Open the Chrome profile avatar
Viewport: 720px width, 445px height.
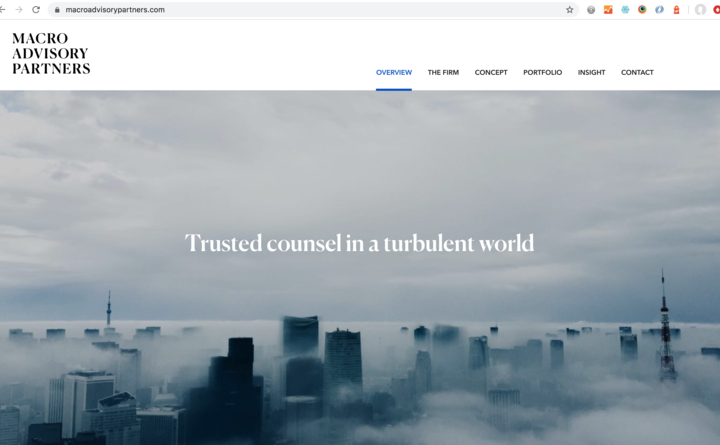click(700, 9)
